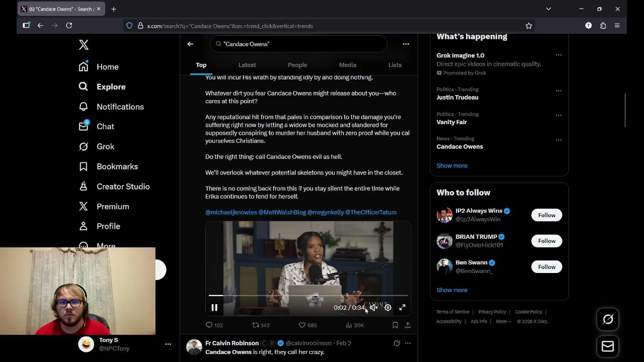This screenshot has width=644, height=362.
Task: Open the @TheOfficerTatum mention
Action: click(x=371, y=212)
